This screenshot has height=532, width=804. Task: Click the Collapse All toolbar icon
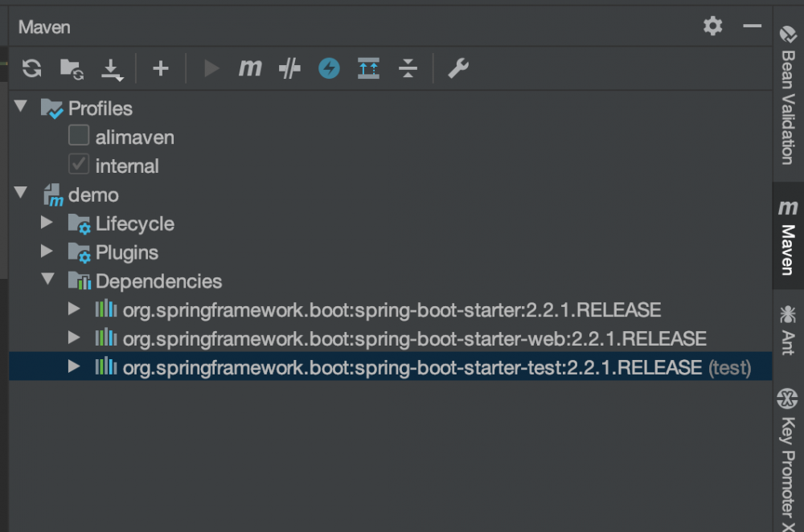coord(408,69)
